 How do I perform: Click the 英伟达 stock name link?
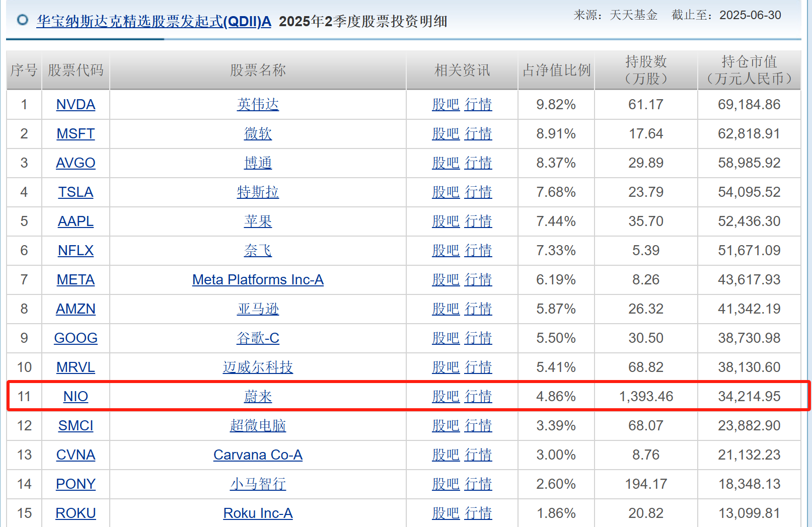coord(258,105)
